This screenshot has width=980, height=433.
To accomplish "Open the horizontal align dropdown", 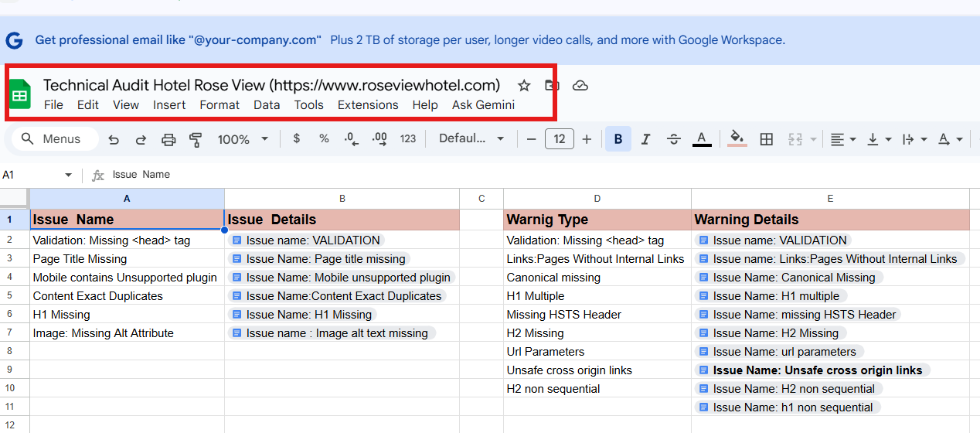I will click(x=842, y=139).
